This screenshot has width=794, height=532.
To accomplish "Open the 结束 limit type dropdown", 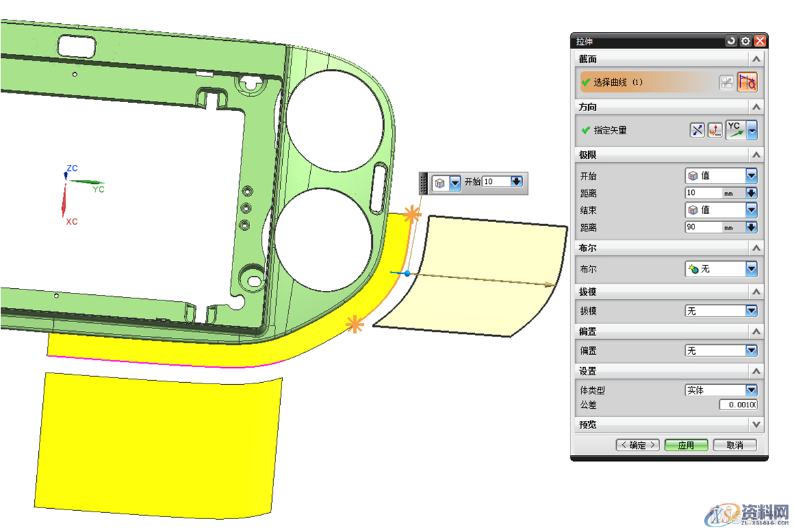I will (x=751, y=210).
